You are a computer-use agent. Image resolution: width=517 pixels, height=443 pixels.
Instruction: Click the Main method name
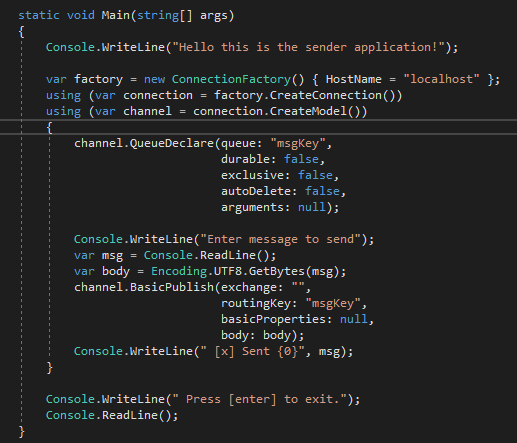pos(115,15)
